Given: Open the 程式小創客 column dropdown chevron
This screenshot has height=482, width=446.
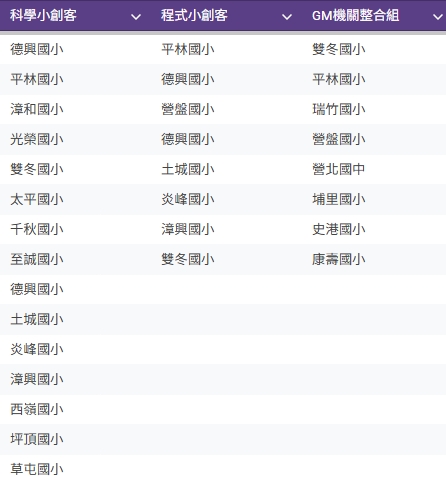Looking at the screenshot, I should point(287,16).
